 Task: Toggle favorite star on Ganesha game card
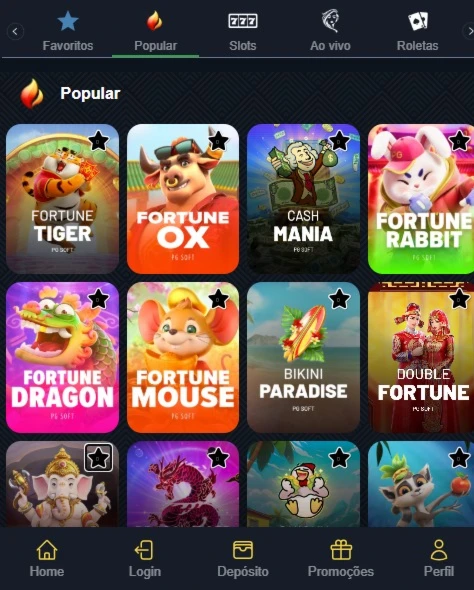(98, 458)
